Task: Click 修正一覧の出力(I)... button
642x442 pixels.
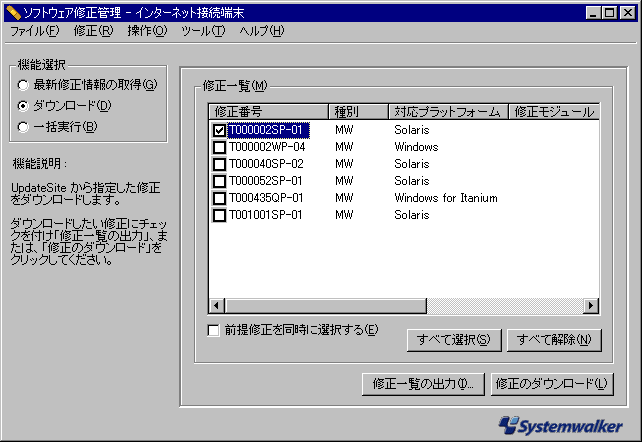Action: (423, 384)
